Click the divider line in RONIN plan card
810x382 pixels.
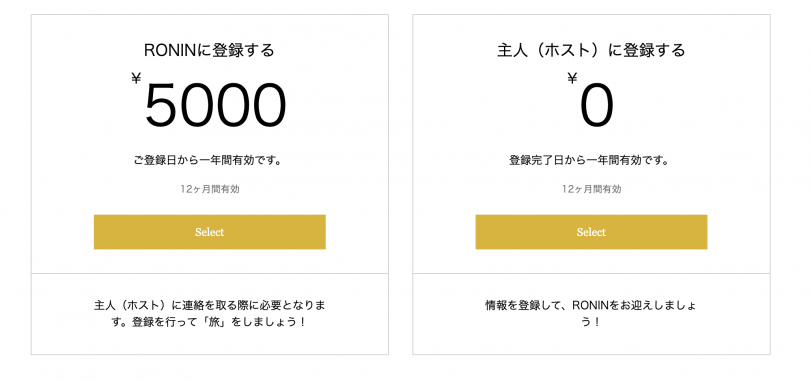pos(210,273)
